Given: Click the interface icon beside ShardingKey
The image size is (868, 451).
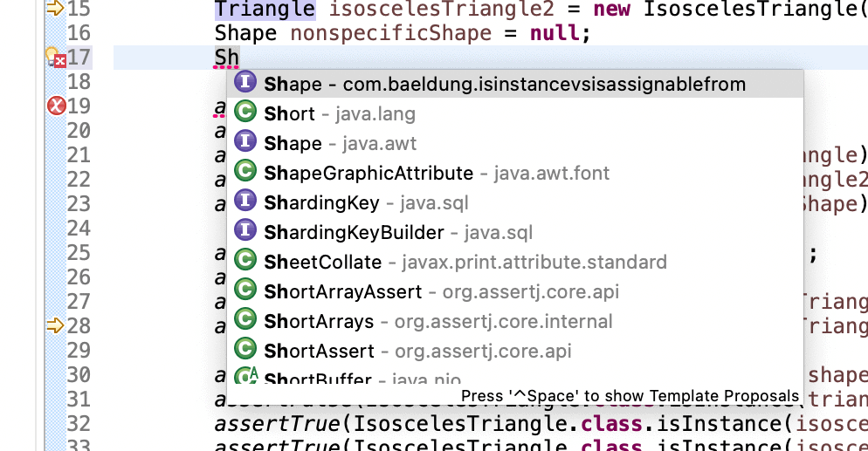Looking at the screenshot, I should point(245,201).
